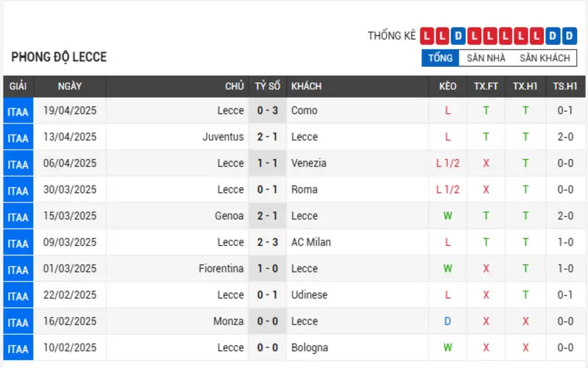The height and width of the screenshot is (368, 588).
Task: Open the Fiorentina team link
Action: coord(221,269)
